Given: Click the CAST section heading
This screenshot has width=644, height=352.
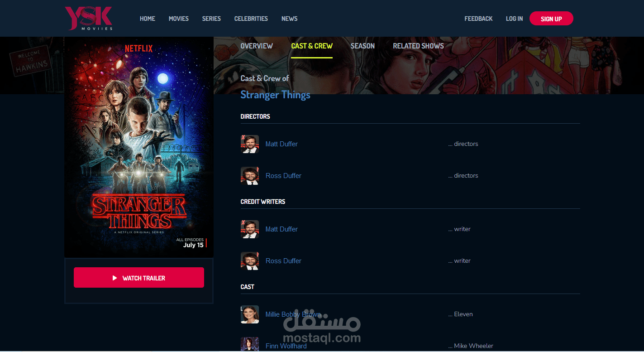Looking at the screenshot, I should [247, 287].
